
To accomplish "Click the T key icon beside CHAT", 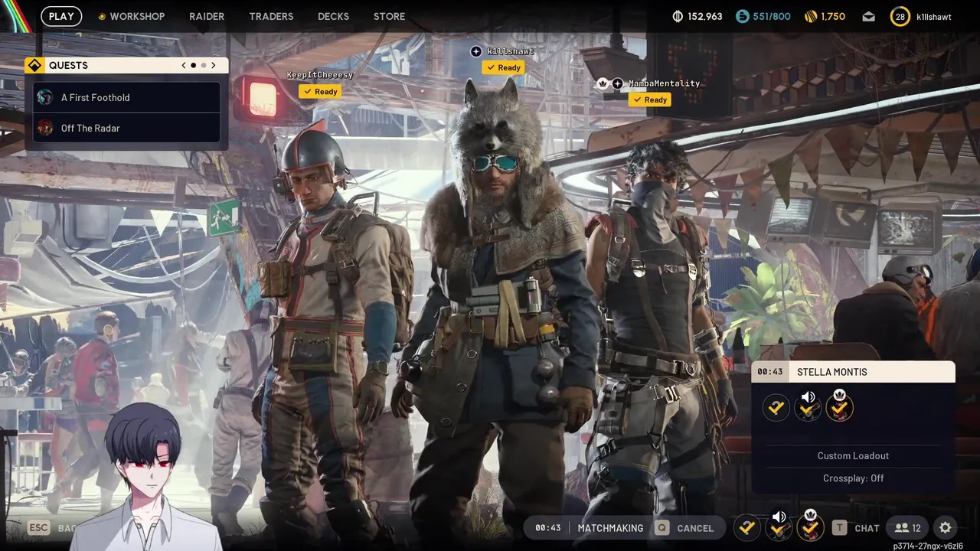I will pos(839,528).
